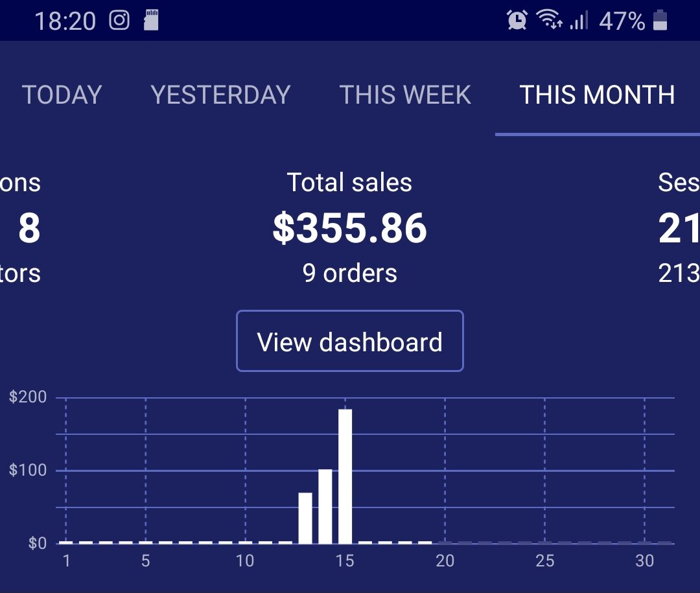The width and height of the screenshot is (700, 593).
Task: Tap the Wi-Fi status icon
Action: click(x=550, y=20)
